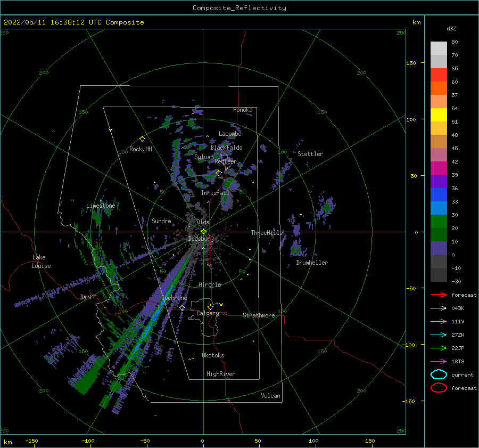The width and height of the screenshot is (479, 448).
Task: Click the Blackfalds town label
Action: 226,148
